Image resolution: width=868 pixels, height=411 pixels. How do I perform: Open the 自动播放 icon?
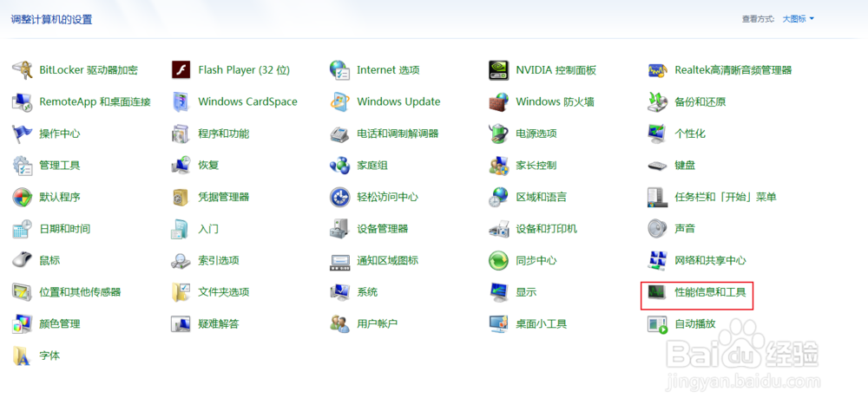pos(658,323)
